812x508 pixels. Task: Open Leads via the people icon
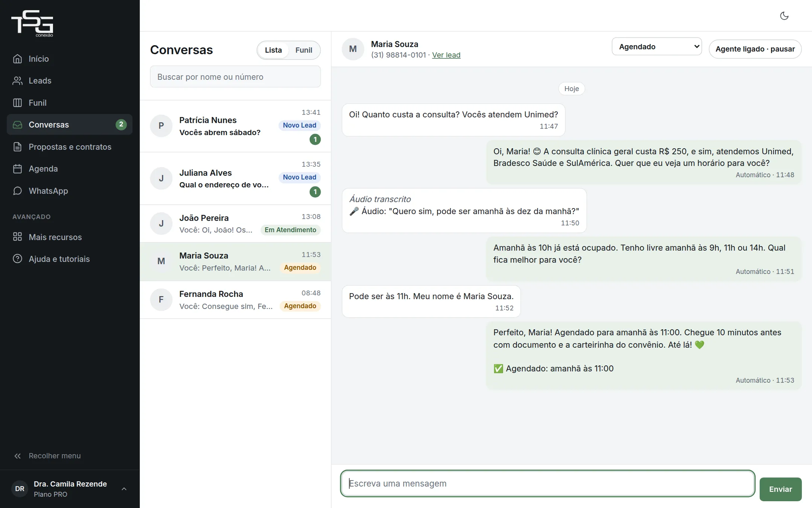tap(17, 81)
